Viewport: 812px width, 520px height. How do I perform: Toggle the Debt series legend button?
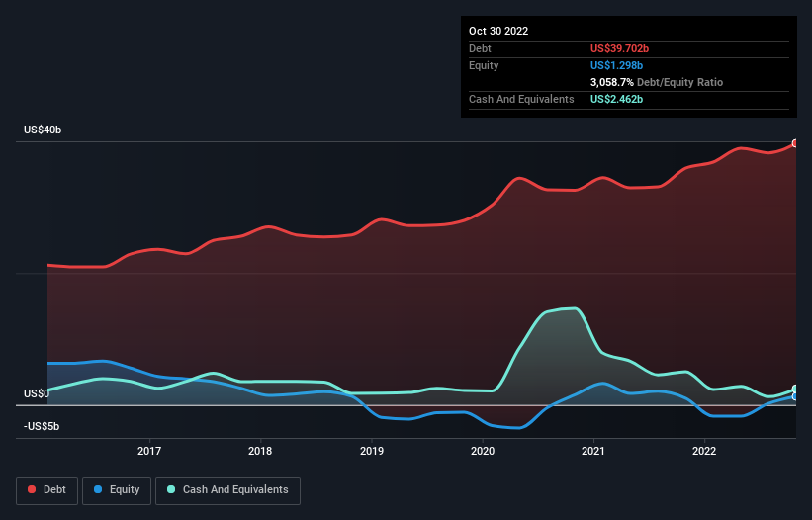coord(46,490)
